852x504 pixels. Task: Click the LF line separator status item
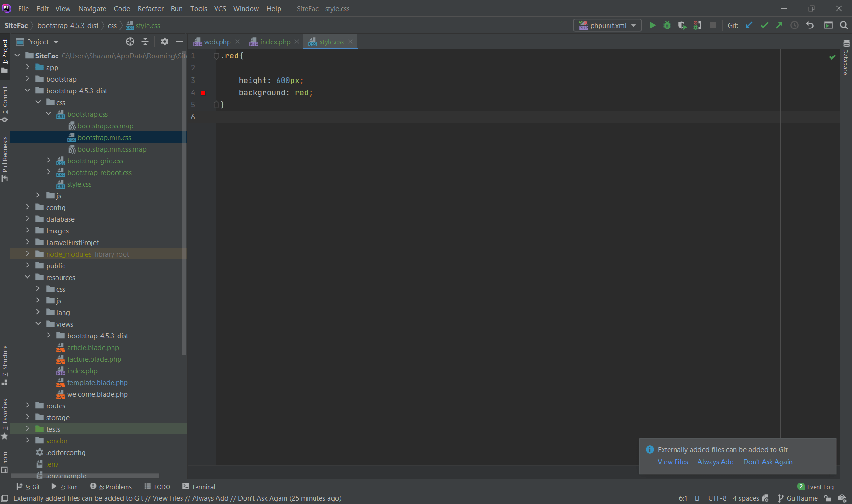coord(698,498)
